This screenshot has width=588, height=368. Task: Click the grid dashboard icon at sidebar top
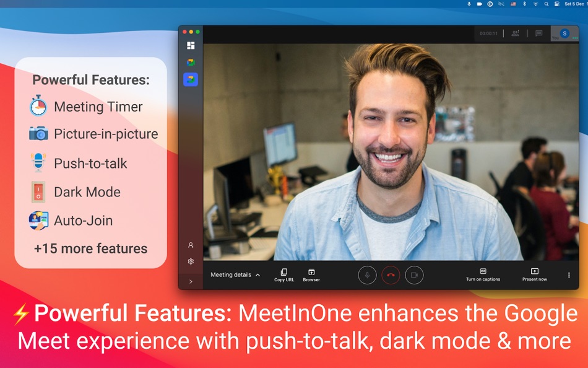coord(191,45)
